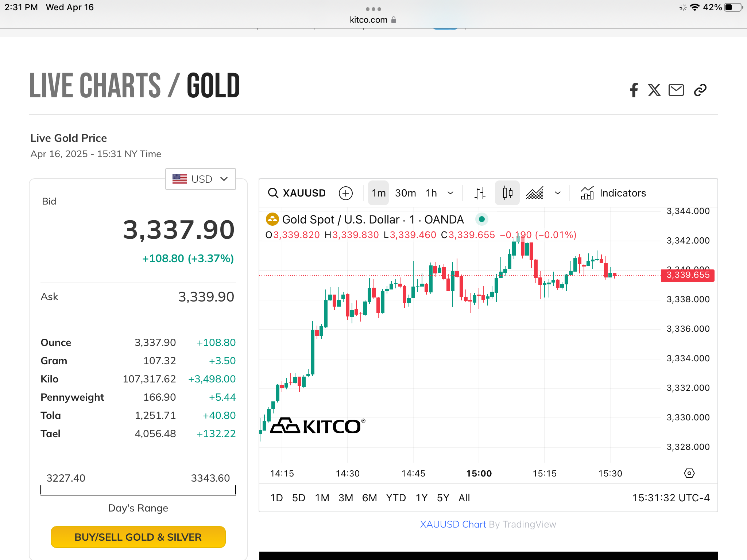
Task: Select the 30m interval
Action: [x=405, y=193]
